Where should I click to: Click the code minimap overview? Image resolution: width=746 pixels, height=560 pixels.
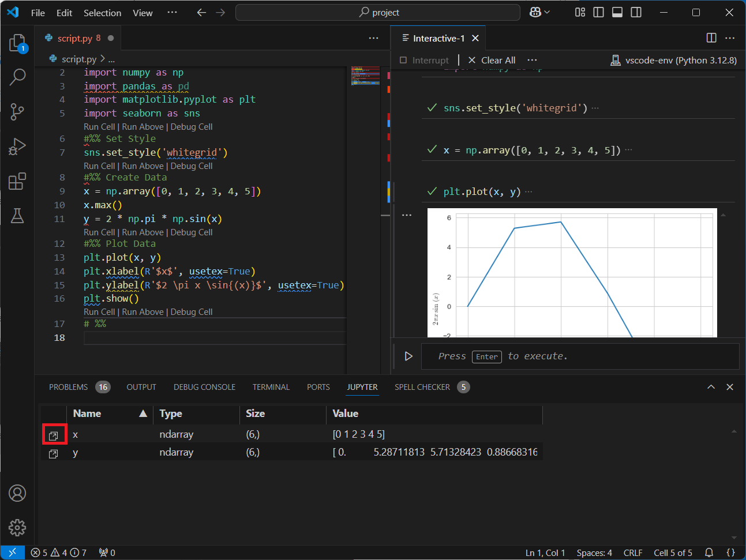(365, 76)
